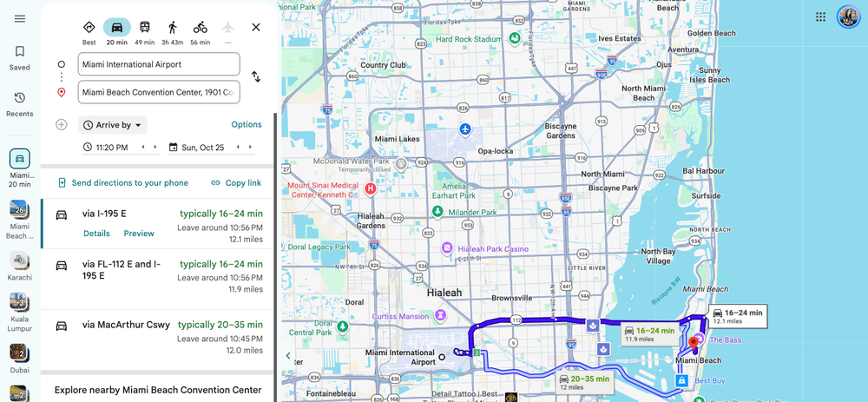Open Google account profile picture
868x402 pixels.
847,17
